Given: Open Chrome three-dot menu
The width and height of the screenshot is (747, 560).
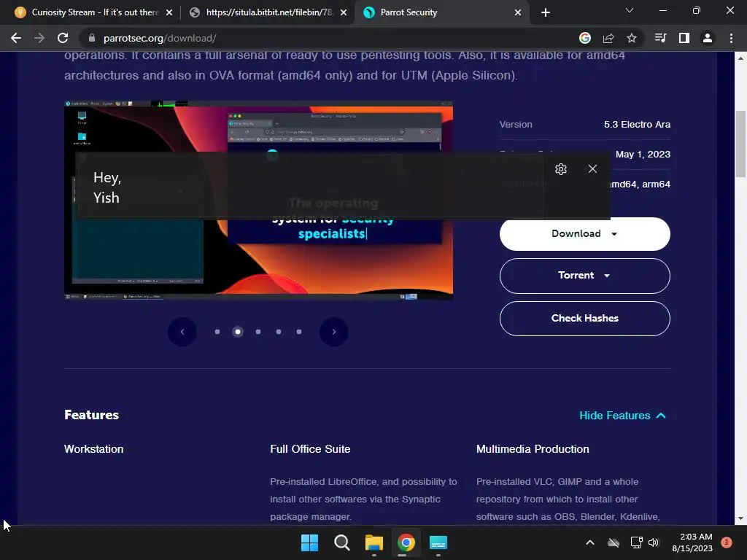Looking at the screenshot, I should click(x=731, y=38).
